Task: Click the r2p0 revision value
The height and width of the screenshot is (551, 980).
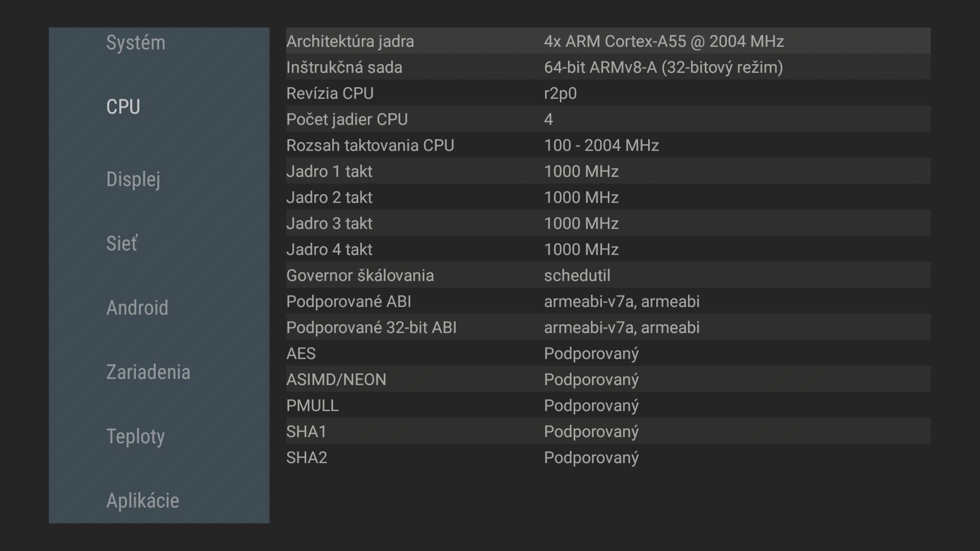Action: click(560, 94)
